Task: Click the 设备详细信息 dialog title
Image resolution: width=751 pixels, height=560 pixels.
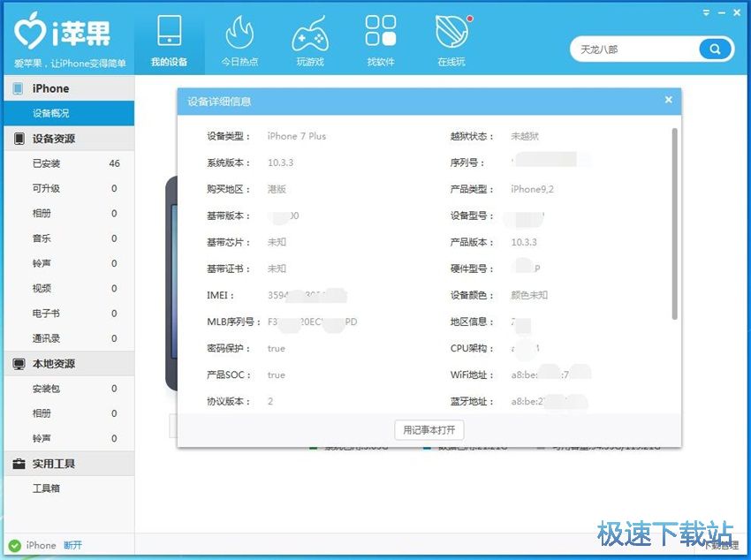Action: (219, 102)
